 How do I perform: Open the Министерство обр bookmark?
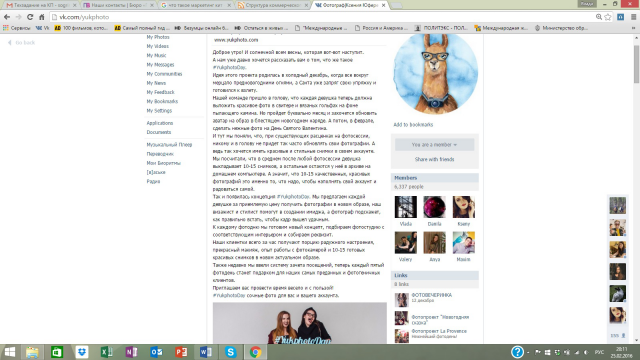pyautogui.click(x=561, y=28)
